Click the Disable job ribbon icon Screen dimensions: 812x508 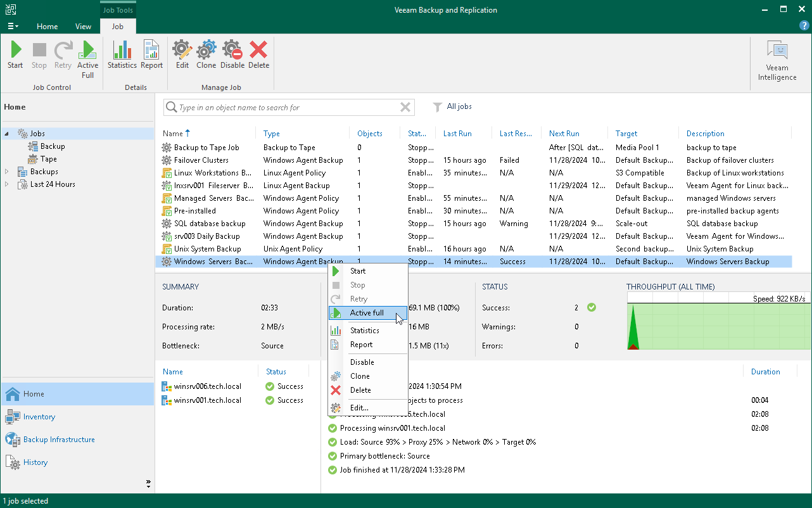232,50
